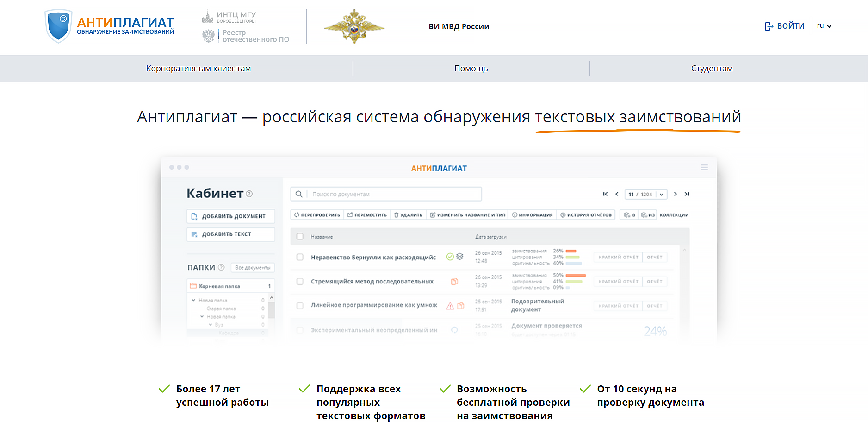Open Корпоративным клиентам menu item
868x422 pixels.
pos(198,69)
